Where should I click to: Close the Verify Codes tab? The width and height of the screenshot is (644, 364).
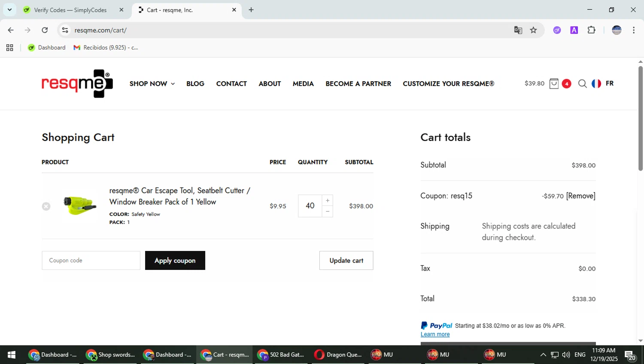(x=122, y=10)
